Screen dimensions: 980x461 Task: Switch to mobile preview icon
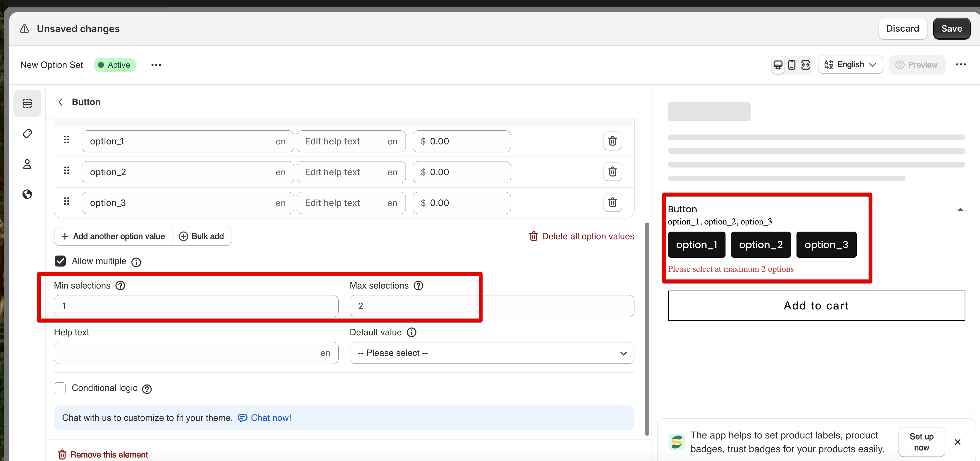(791, 65)
